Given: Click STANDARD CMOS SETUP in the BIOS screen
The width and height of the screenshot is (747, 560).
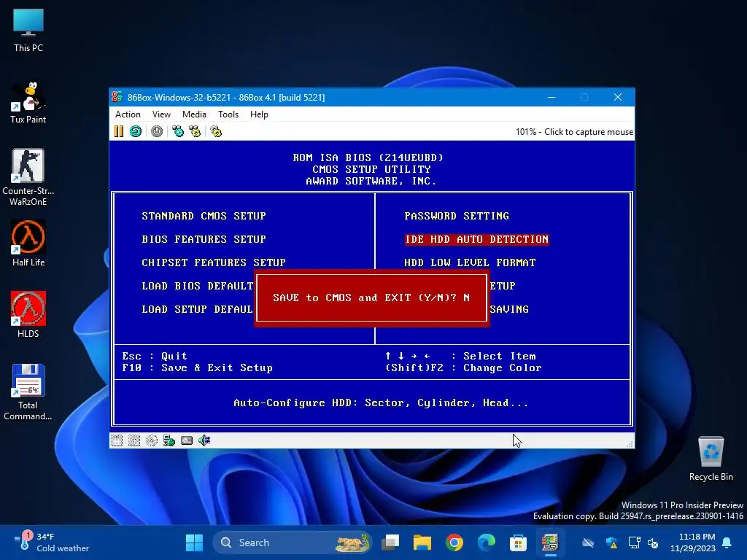Looking at the screenshot, I should [204, 216].
